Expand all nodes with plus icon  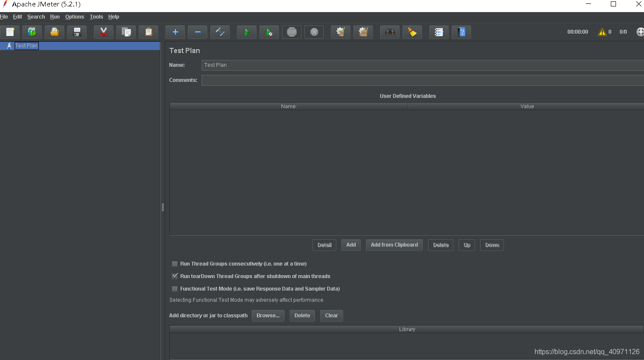point(175,32)
